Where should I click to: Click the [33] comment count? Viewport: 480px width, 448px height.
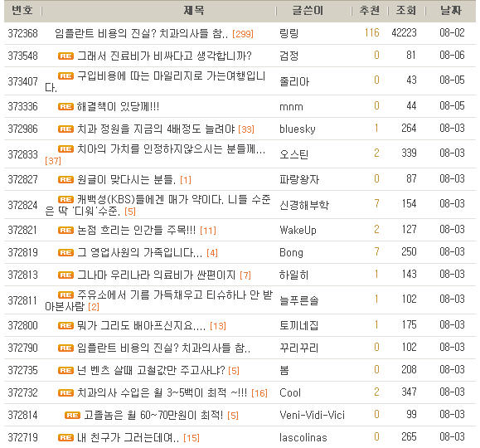pyautogui.click(x=246, y=129)
